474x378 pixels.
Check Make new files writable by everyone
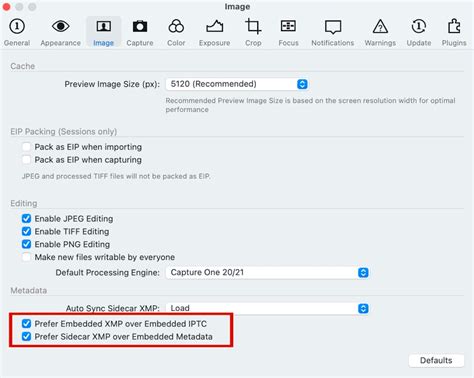point(26,257)
